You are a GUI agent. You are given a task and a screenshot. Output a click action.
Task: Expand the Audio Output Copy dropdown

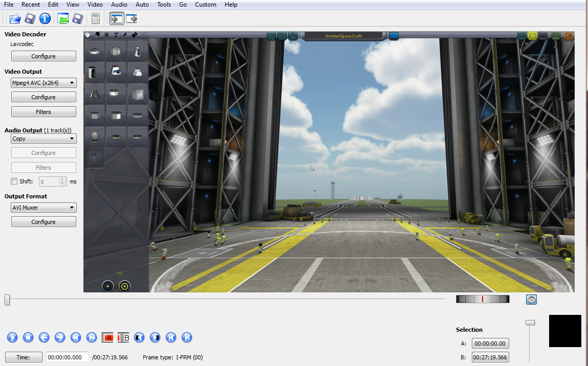coord(43,139)
